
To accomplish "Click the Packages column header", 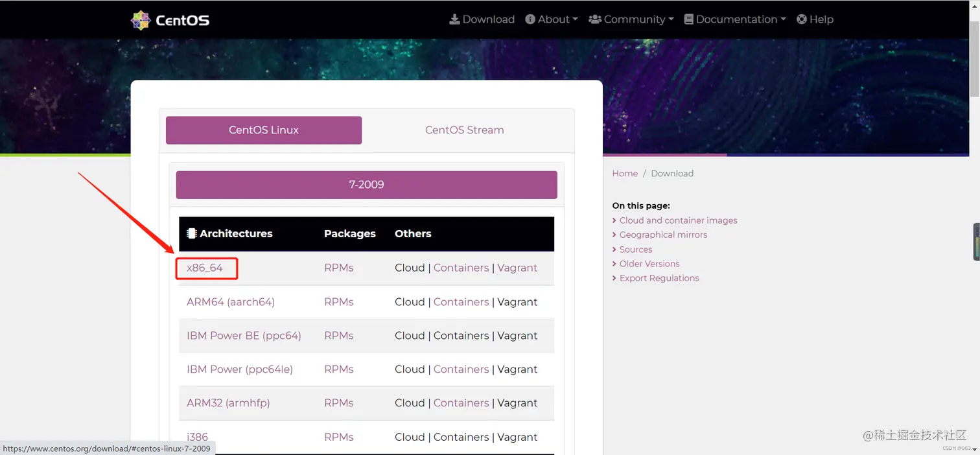I will 350,233.
